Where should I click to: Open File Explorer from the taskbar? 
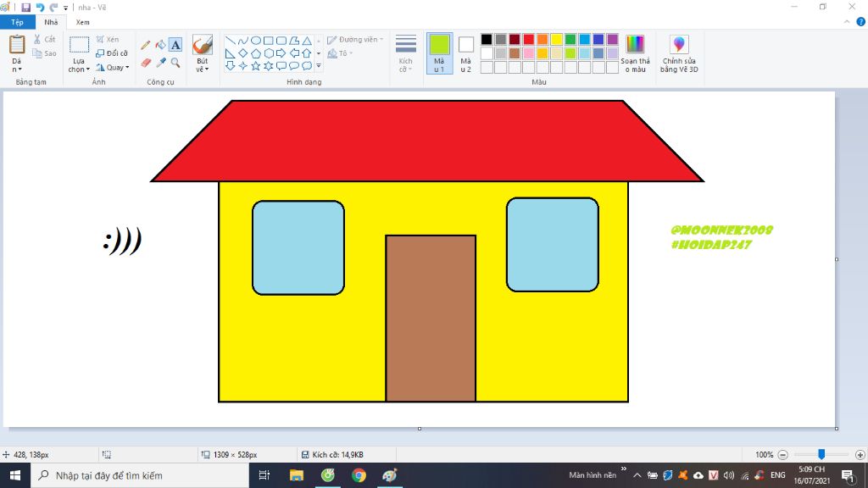coord(297,475)
